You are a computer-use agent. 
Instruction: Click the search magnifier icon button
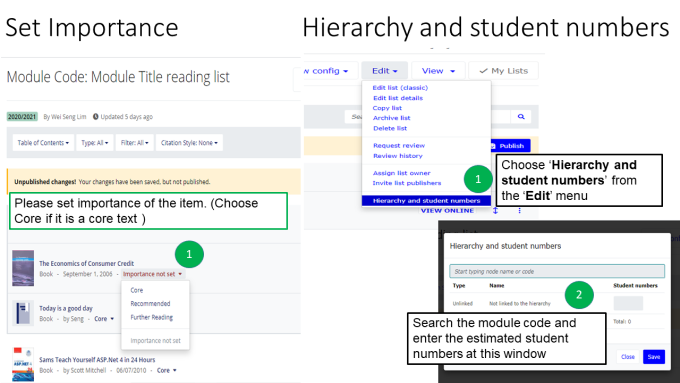click(521, 117)
